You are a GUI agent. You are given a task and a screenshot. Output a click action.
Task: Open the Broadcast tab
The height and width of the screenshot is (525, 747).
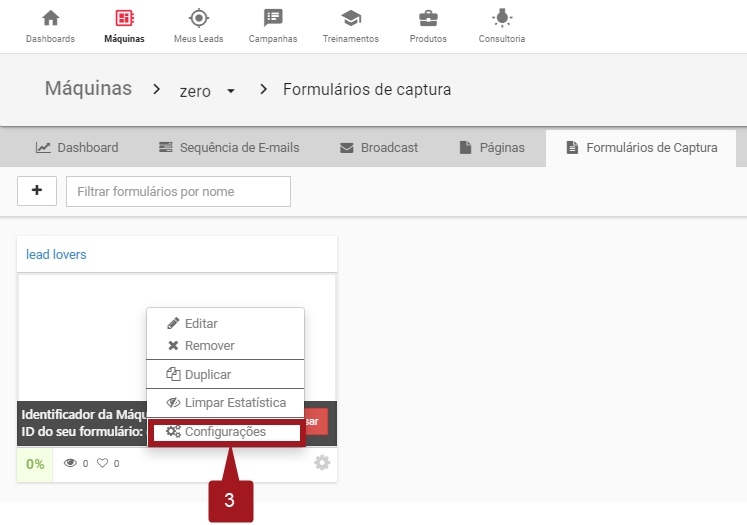tap(378, 148)
